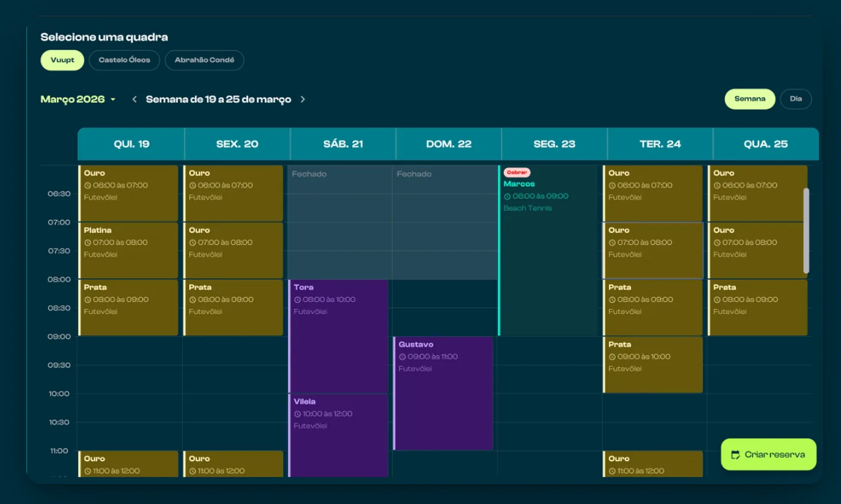Open Vilela 10:00 às 12:00 booking
The height and width of the screenshot is (504, 841).
pos(338,436)
